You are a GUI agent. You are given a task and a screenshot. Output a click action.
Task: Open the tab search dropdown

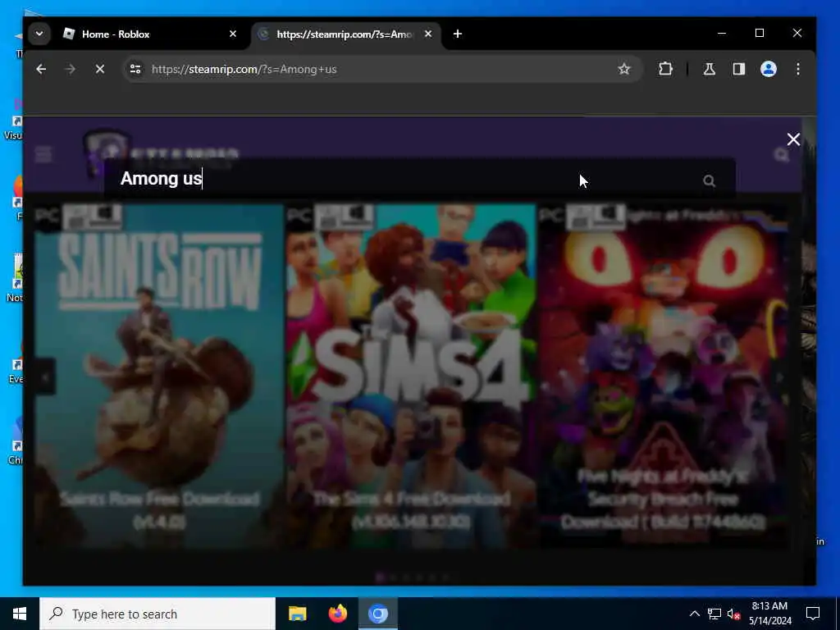coord(39,34)
